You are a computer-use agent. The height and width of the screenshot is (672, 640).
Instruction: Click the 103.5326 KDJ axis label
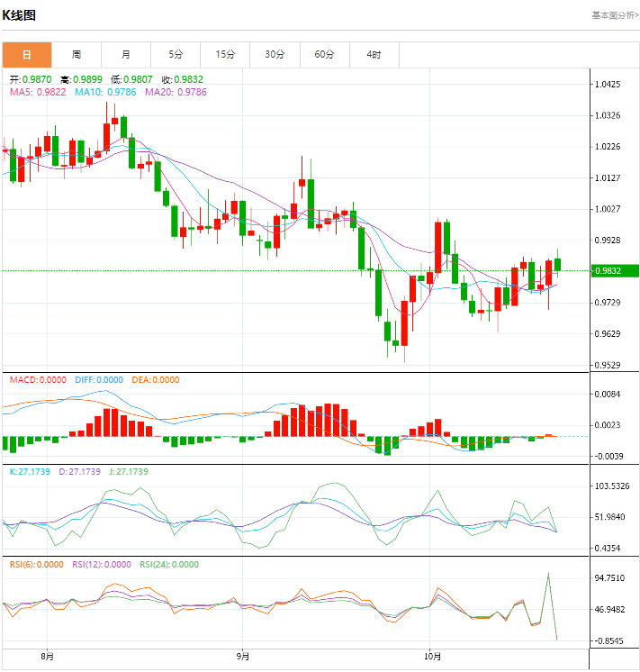click(612, 486)
